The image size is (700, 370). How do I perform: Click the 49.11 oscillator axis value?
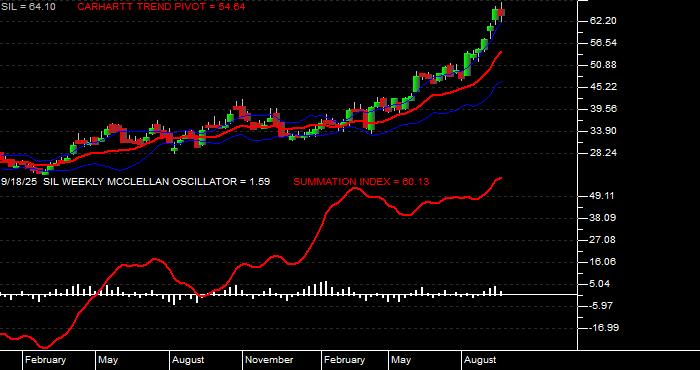pyautogui.click(x=602, y=196)
